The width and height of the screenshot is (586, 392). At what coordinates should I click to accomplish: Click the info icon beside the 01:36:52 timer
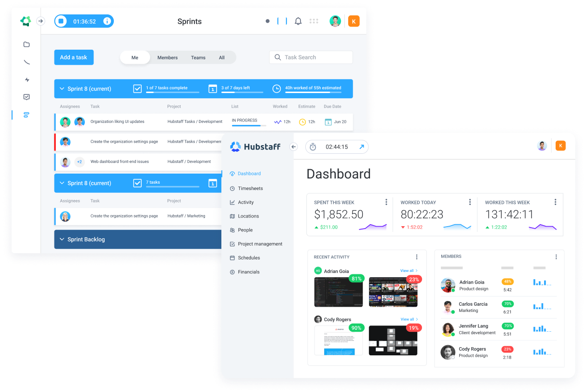coord(107,21)
